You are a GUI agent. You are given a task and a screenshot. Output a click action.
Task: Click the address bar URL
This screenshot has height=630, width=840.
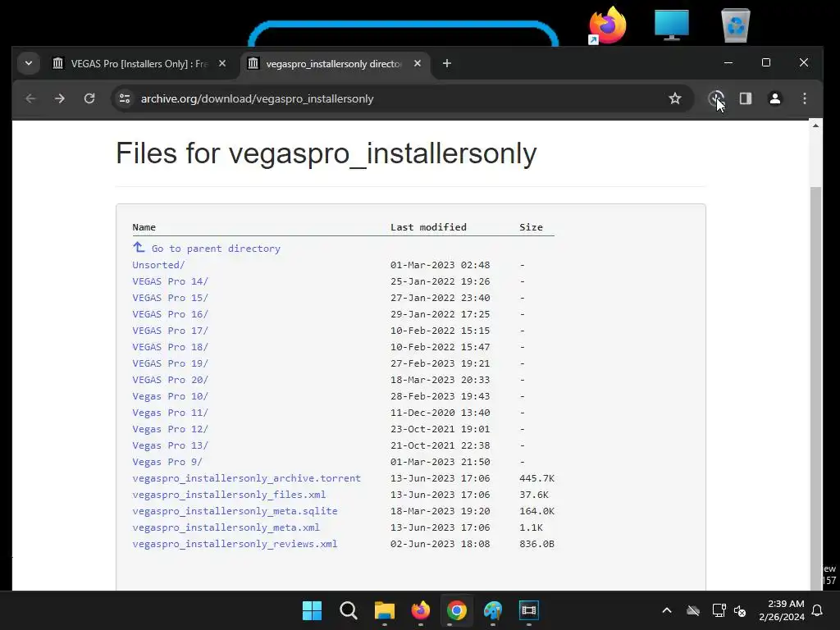pyautogui.click(x=257, y=98)
